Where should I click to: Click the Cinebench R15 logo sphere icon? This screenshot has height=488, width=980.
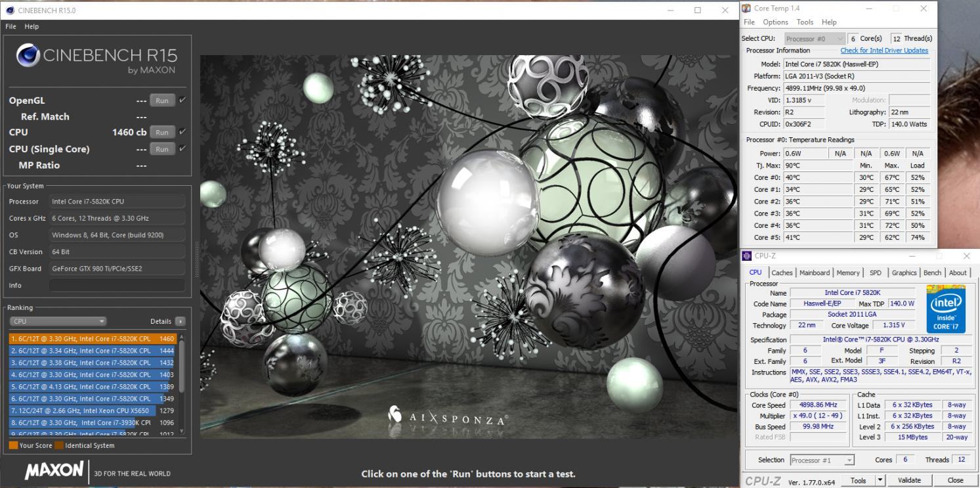28,56
